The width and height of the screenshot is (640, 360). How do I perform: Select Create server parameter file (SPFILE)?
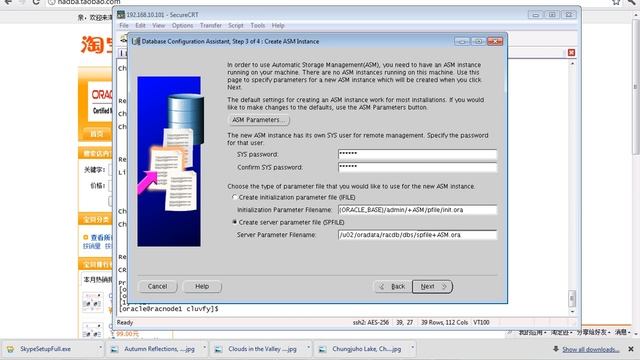click(235, 222)
